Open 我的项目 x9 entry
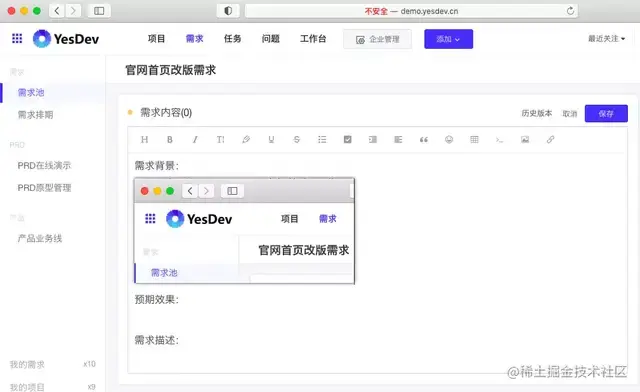 [53, 387]
